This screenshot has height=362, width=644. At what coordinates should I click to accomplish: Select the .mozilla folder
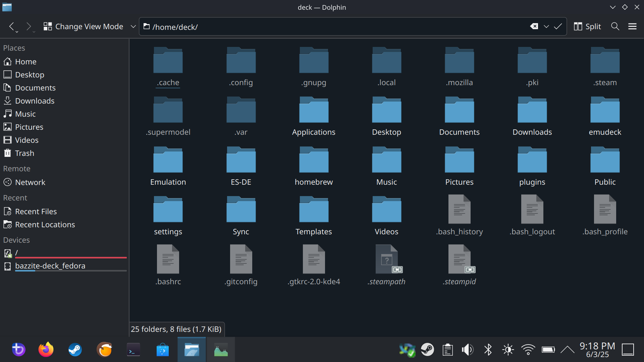[459, 67]
